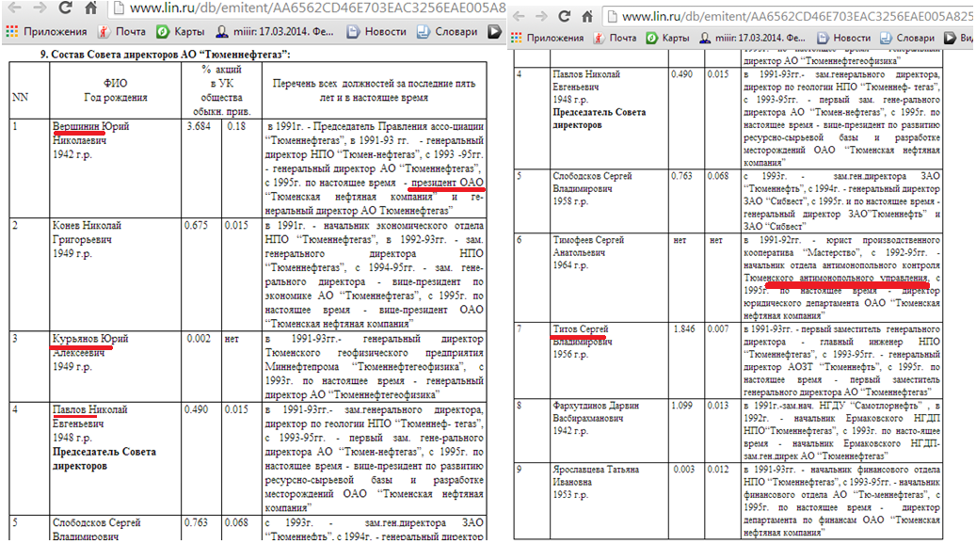
Task: Click value '0.012' in Ярославцева row
Action: tap(718, 470)
